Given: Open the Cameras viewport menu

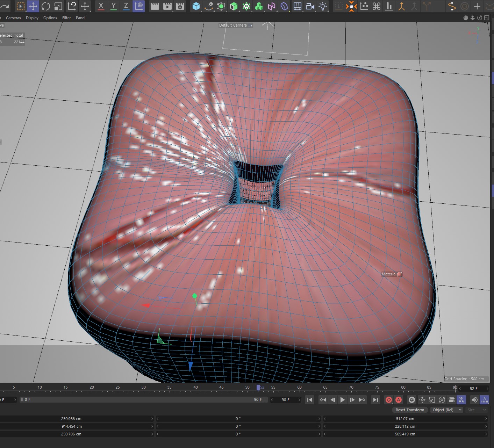Looking at the screenshot, I should [x=13, y=18].
